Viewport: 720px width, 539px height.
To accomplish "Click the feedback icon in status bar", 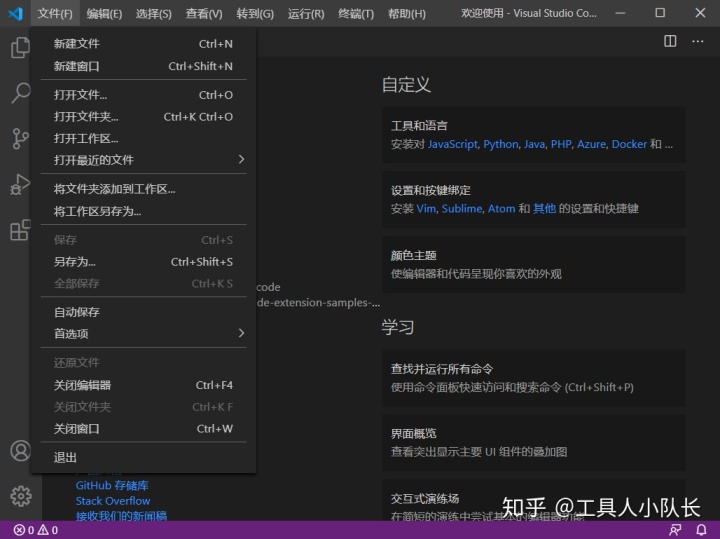I will [x=675, y=530].
